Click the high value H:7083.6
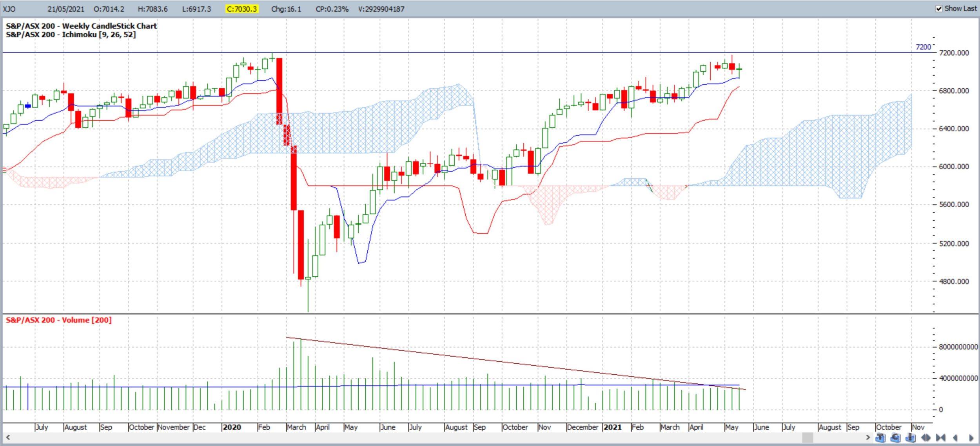980x446 pixels. pyautogui.click(x=152, y=9)
